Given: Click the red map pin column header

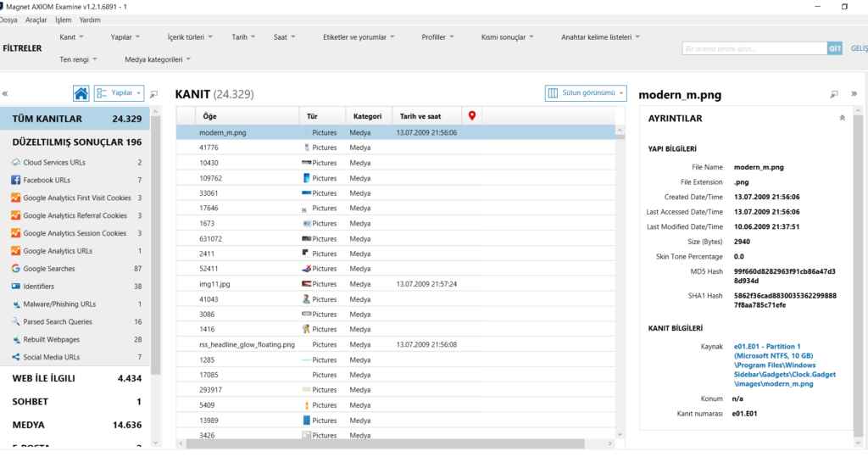Looking at the screenshot, I should (472, 115).
